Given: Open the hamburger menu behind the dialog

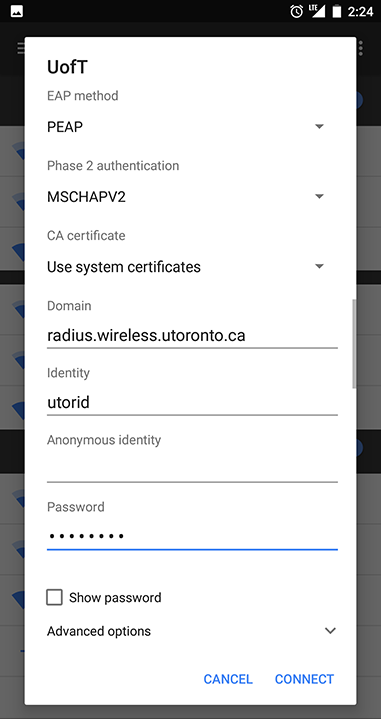Looking at the screenshot, I should 21,48.
